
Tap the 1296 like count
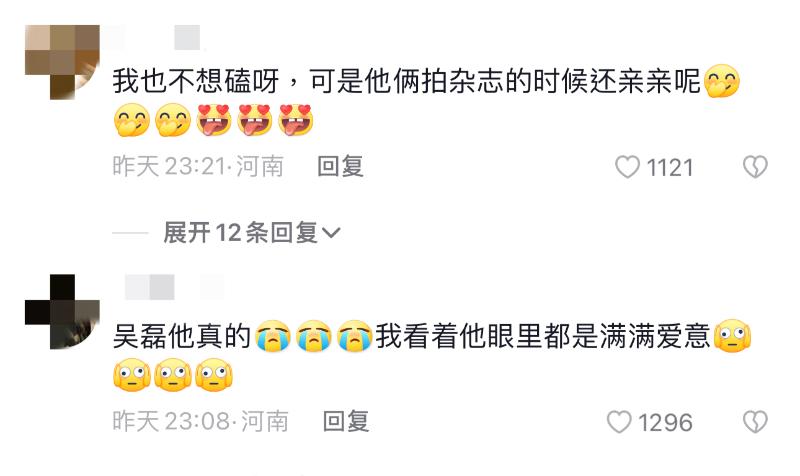(665, 422)
